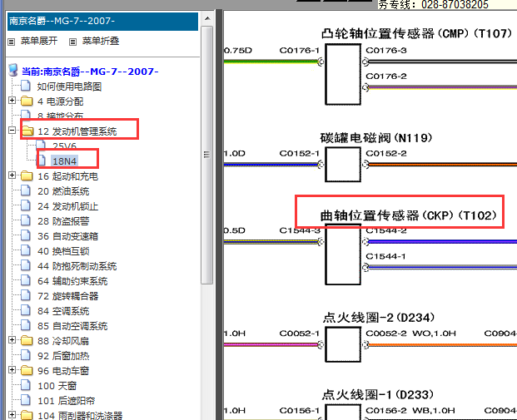Click page icon of 84 空调系统

pos(26,310)
